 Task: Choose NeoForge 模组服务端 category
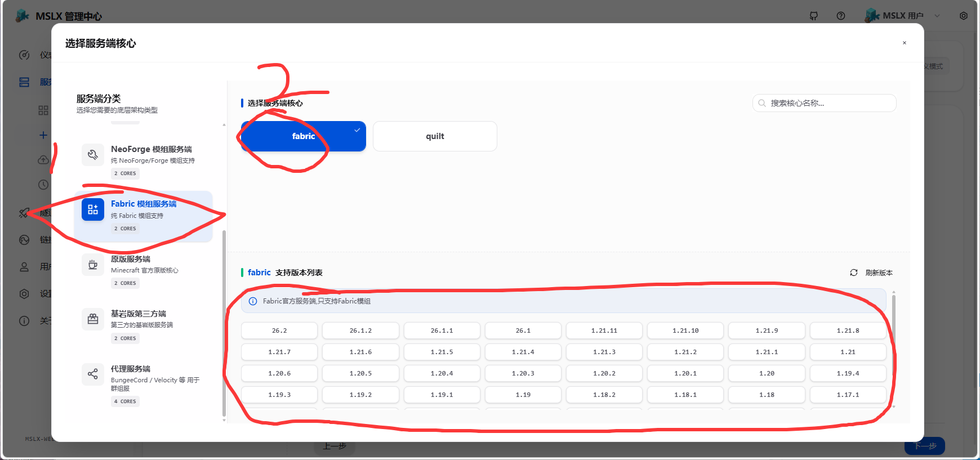(144, 161)
